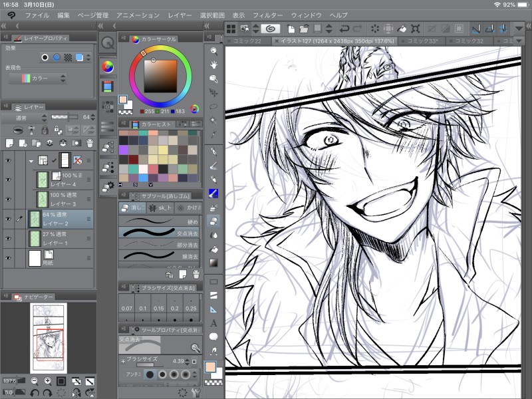Select the 部分消去 eraser sub tool
The width and height of the screenshot is (532, 399).
click(x=160, y=243)
